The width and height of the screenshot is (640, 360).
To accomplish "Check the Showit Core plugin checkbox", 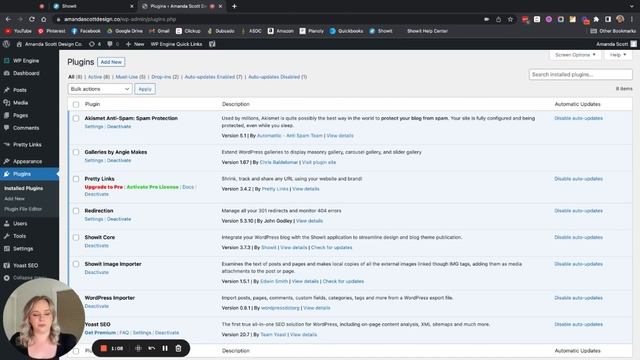I will tap(76, 238).
